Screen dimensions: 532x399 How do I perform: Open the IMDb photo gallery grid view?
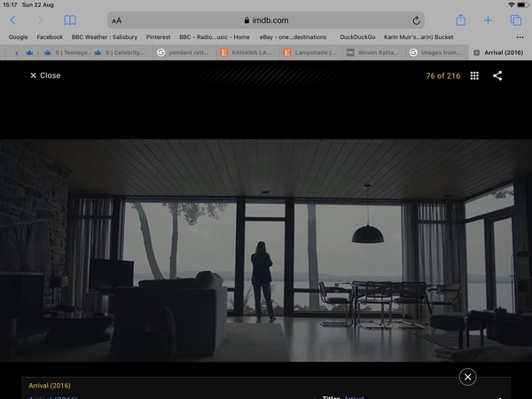474,76
